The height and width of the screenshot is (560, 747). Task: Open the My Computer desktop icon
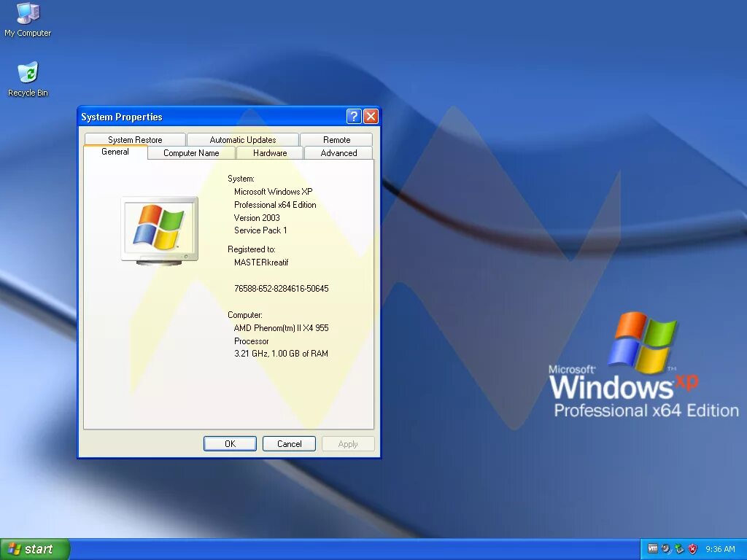point(28,20)
